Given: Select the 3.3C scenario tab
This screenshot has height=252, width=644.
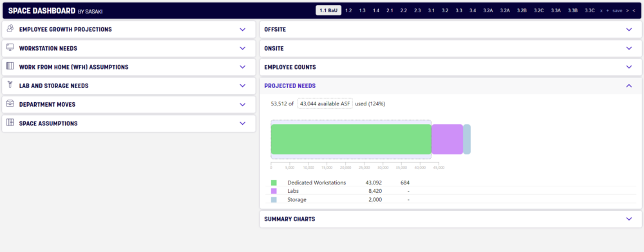Looking at the screenshot, I should pyautogui.click(x=589, y=11).
